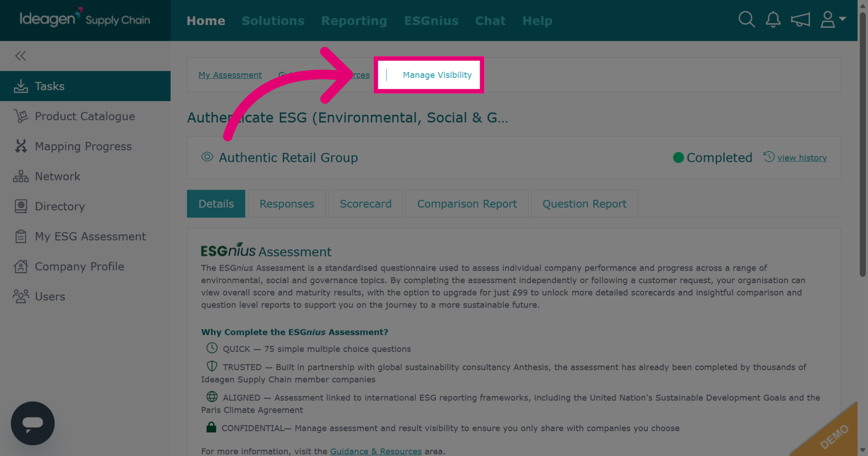The height and width of the screenshot is (456, 868).
Task: Click the page vertical scrollbar
Action: coord(863,145)
